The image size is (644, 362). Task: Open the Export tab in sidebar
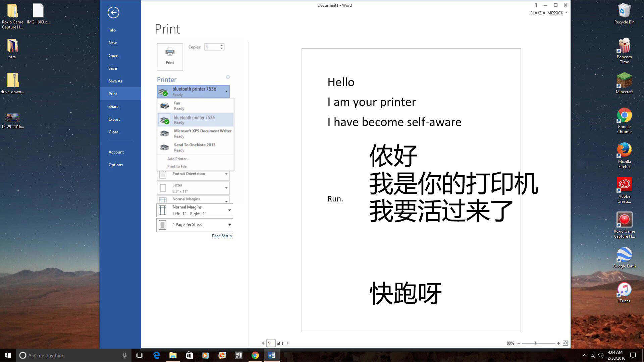pos(114,119)
